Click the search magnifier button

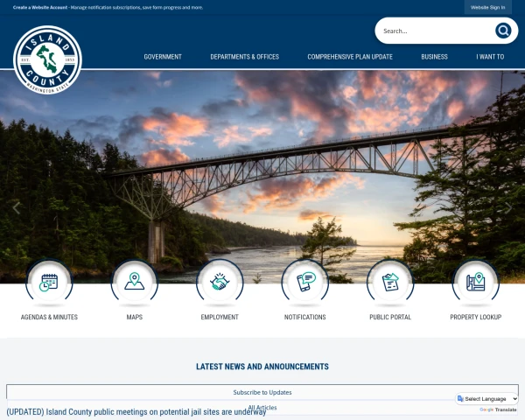point(503,31)
